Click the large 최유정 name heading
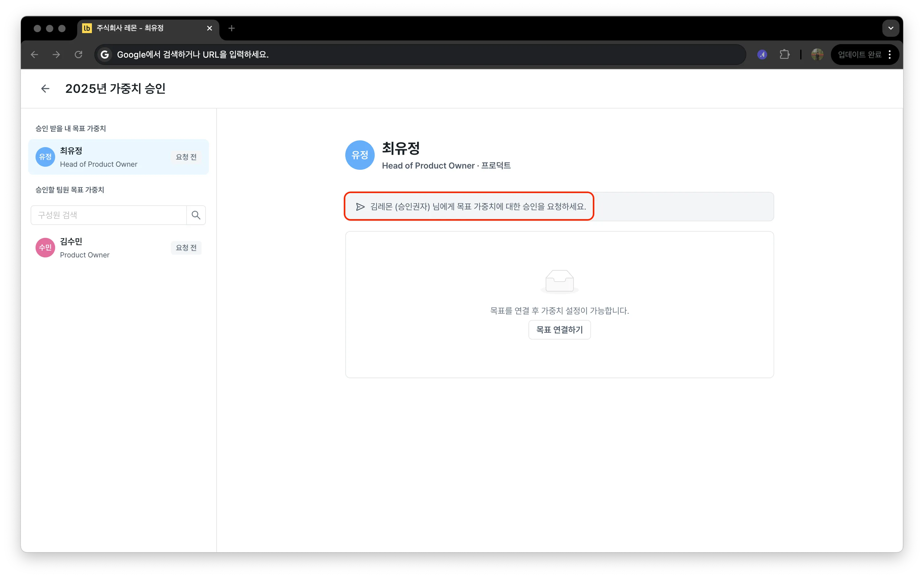The width and height of the screenshot is (924, 578). coord(401,148)
